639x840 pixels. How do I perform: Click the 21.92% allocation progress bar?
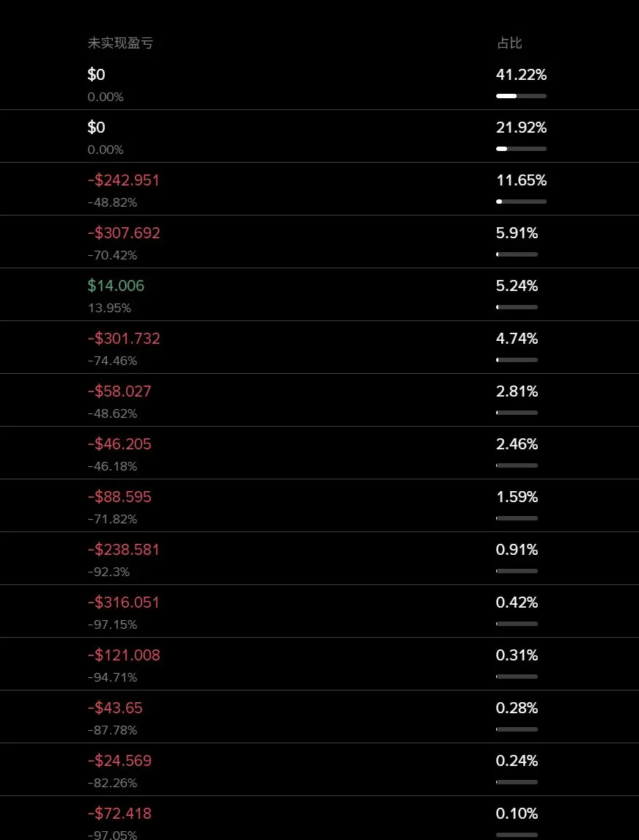click(x=521, y=149)
